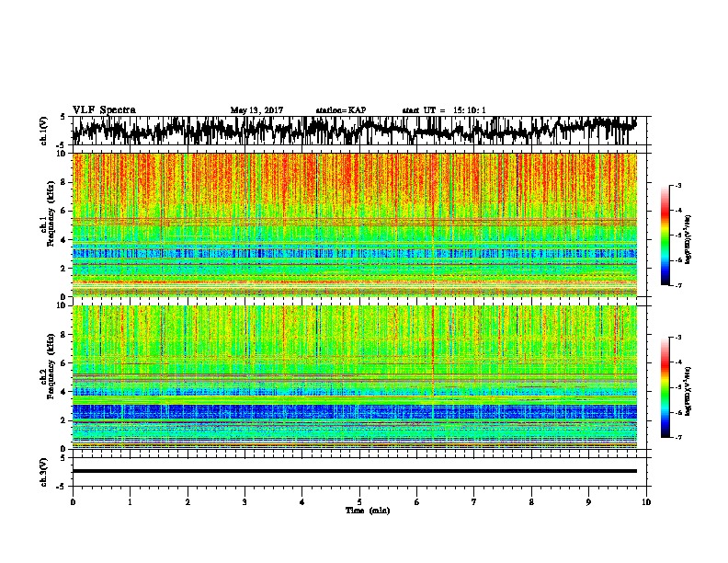
Task: Click the "ch.1(V)" waveform axis label
Action: point(43,131)
